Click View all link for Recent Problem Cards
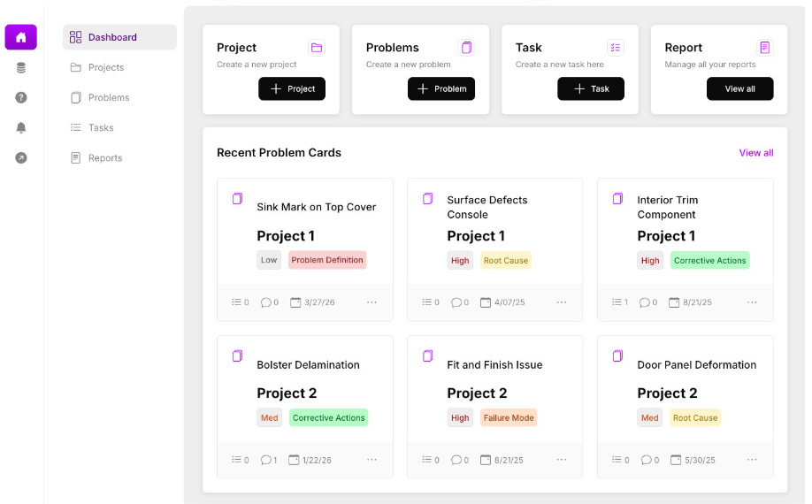Viewport: 812px width, 504px height. [x=756, y=153]
